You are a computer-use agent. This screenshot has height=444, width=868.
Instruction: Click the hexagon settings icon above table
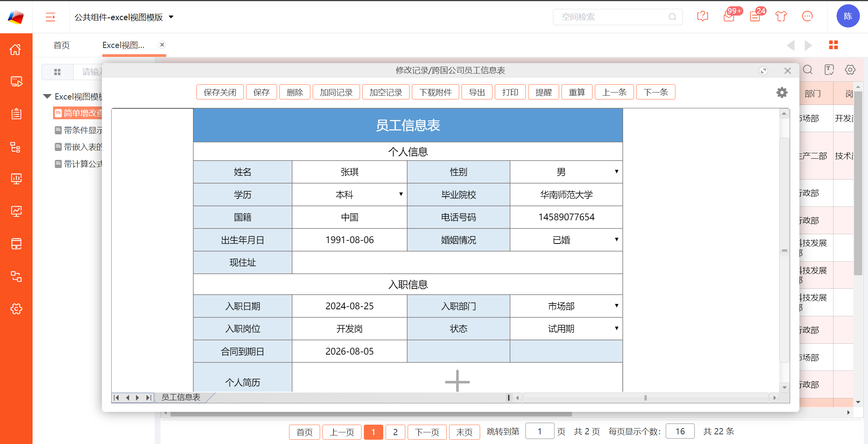tap(850, 70)
